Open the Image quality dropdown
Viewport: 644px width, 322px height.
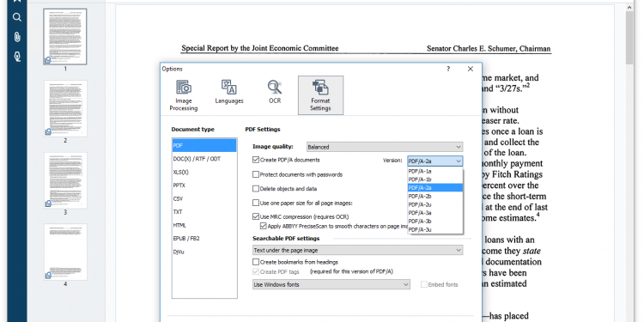[385, 147]
